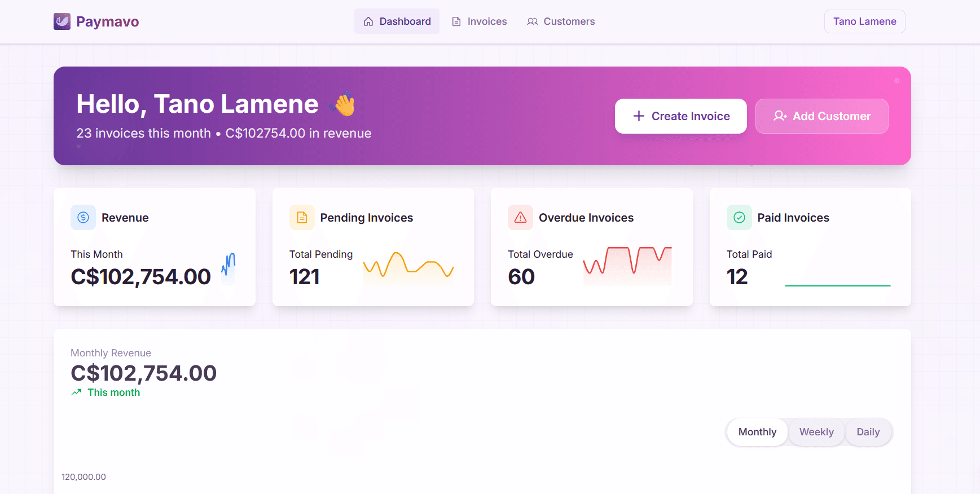Click the C$102,754.00 value in Revenue card
This screenshot has height=494, width=980.
[x=140, y=277]
